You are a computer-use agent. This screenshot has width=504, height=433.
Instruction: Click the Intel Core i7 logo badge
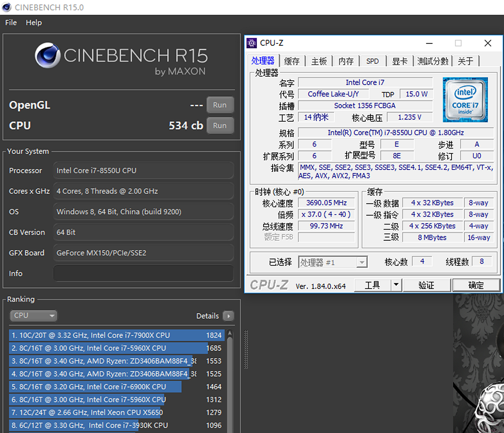(465, 100)
